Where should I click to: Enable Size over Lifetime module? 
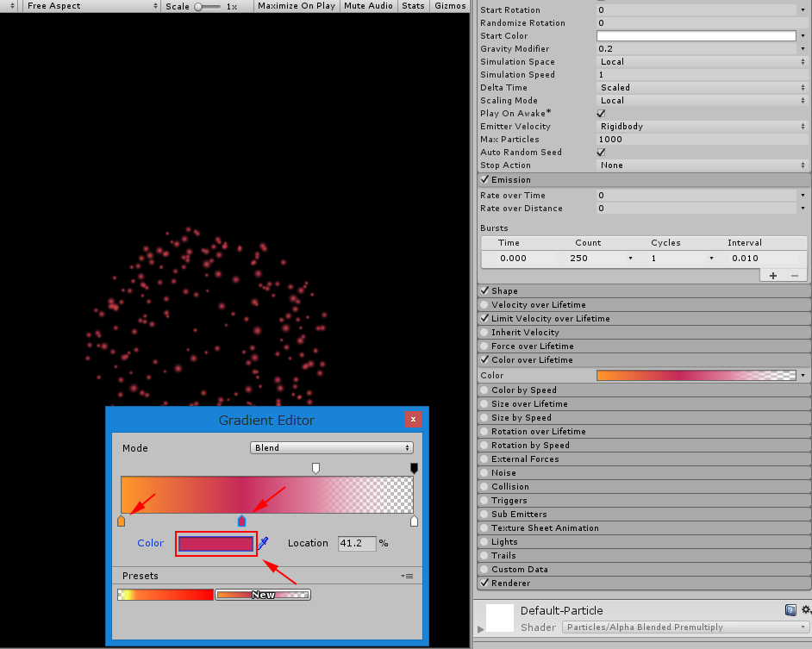click(484, 403)
